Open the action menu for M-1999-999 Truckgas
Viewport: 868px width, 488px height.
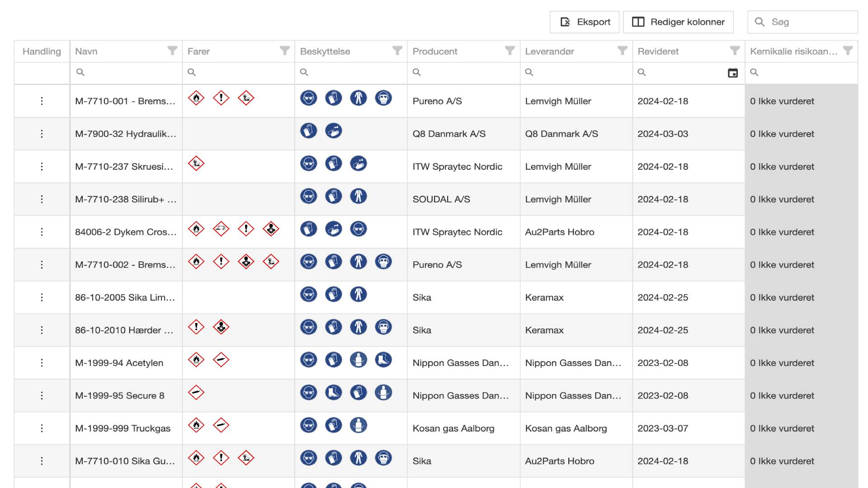tap(42, 428)
